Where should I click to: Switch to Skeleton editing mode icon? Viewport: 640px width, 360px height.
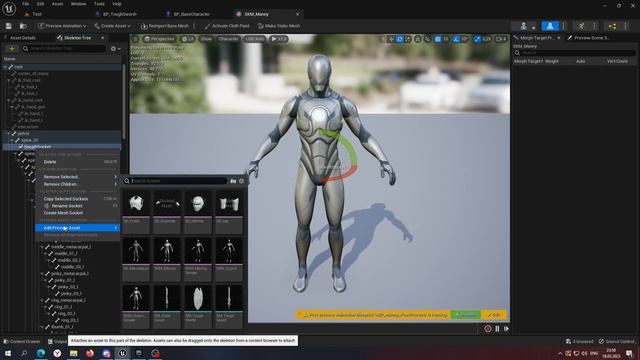pos(524,26)
